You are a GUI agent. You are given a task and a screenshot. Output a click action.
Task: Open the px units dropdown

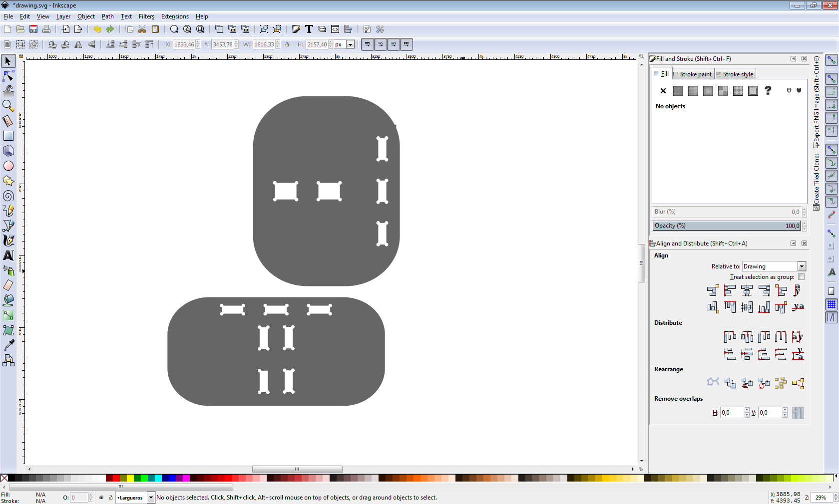[x=350, y=44]
